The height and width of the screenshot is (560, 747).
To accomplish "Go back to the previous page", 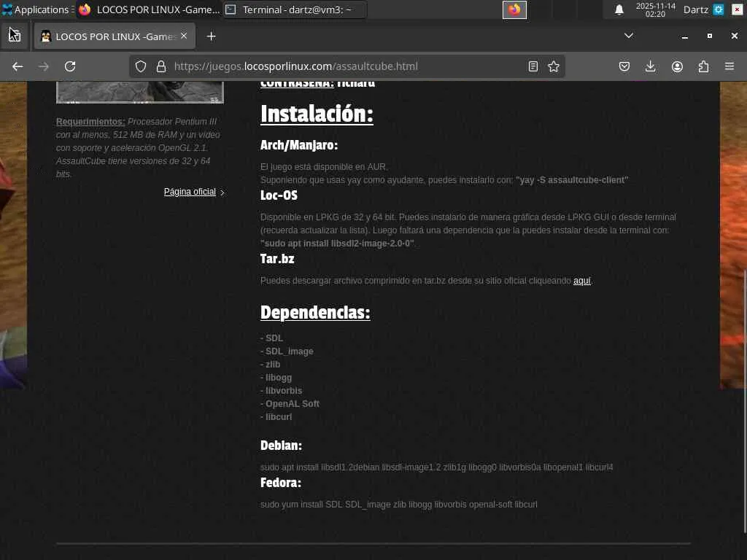I will (18, 66).
